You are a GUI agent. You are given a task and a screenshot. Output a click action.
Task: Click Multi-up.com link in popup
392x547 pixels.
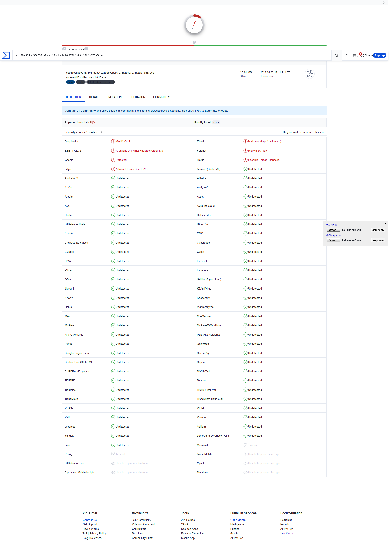point(333,235)
